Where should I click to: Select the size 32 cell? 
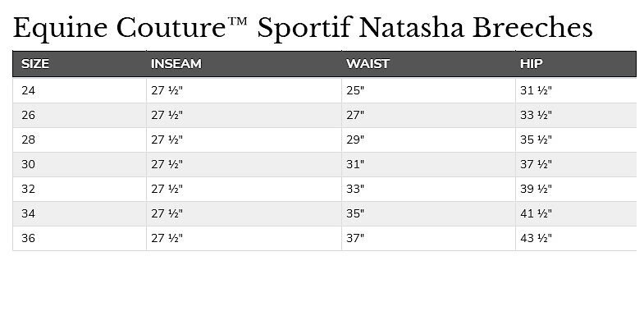(29, 189)
